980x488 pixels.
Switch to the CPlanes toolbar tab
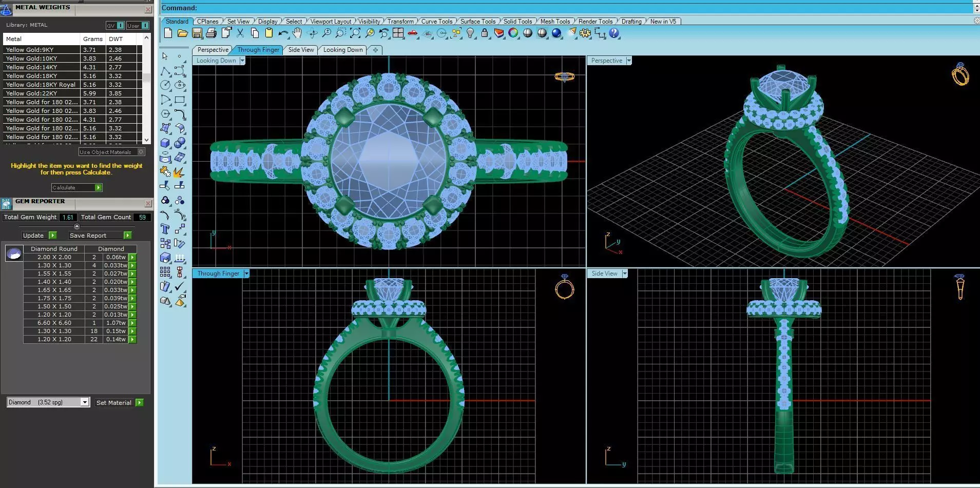(x=207, y=21)
